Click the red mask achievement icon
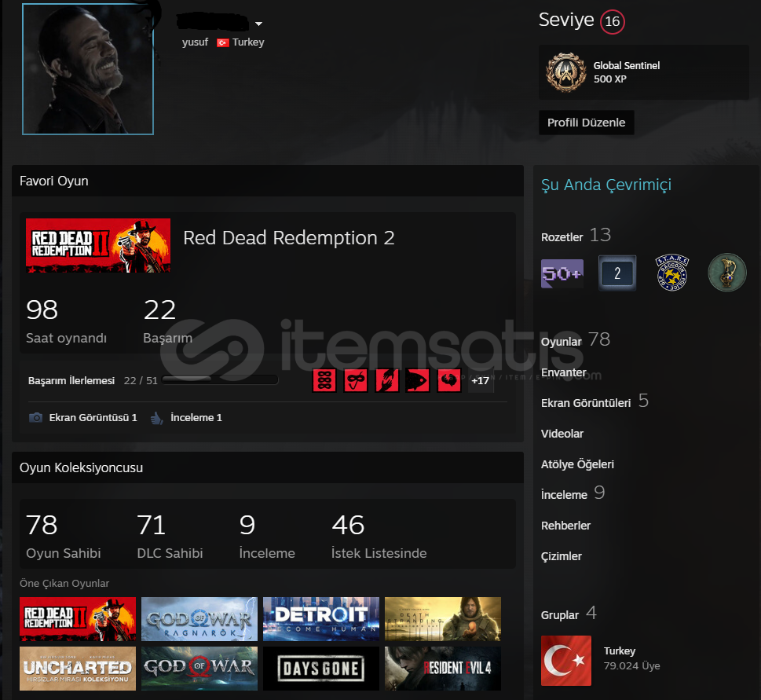 (x=355, y=380)
